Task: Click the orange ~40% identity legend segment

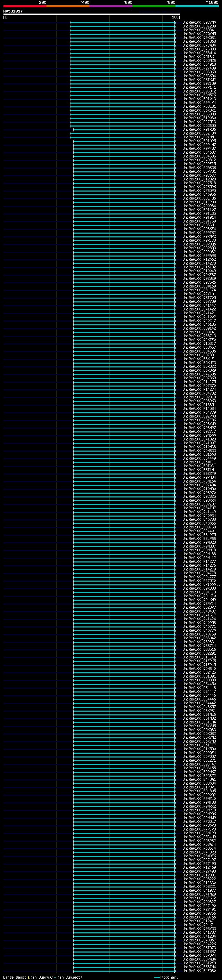Action: click(68, 6)
